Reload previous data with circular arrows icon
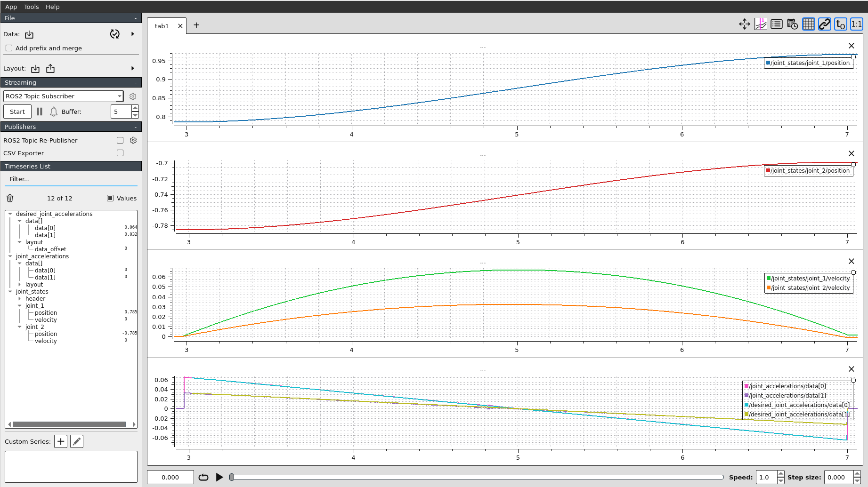This screenshot has width=868, height=487. coord(115,34)
